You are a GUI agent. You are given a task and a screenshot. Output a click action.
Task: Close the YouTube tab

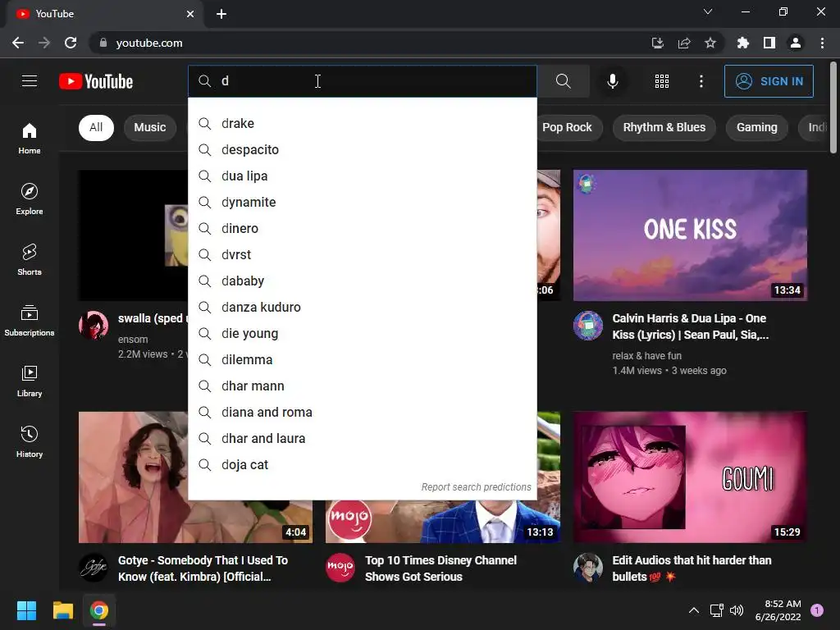tap(190, 14)
